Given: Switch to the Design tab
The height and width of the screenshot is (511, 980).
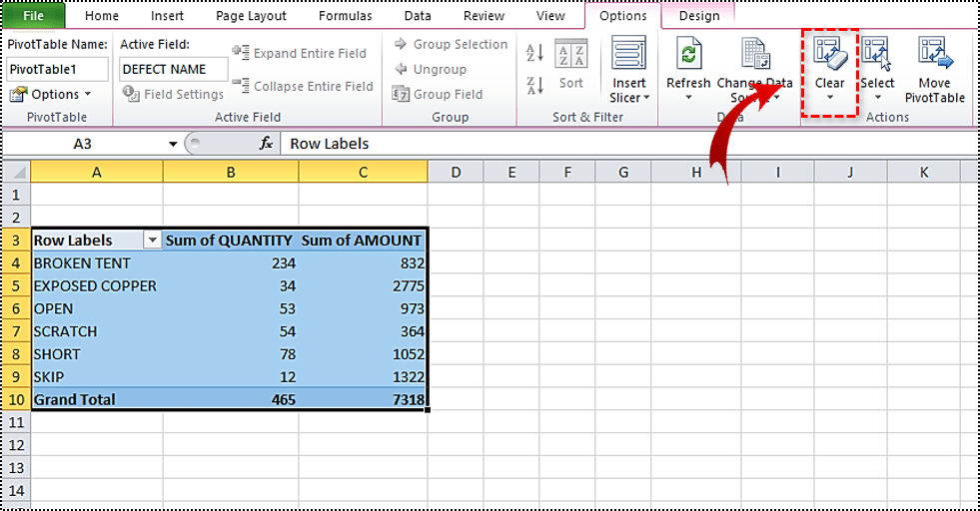Looking at the screenshot, I should coord(698,16).
